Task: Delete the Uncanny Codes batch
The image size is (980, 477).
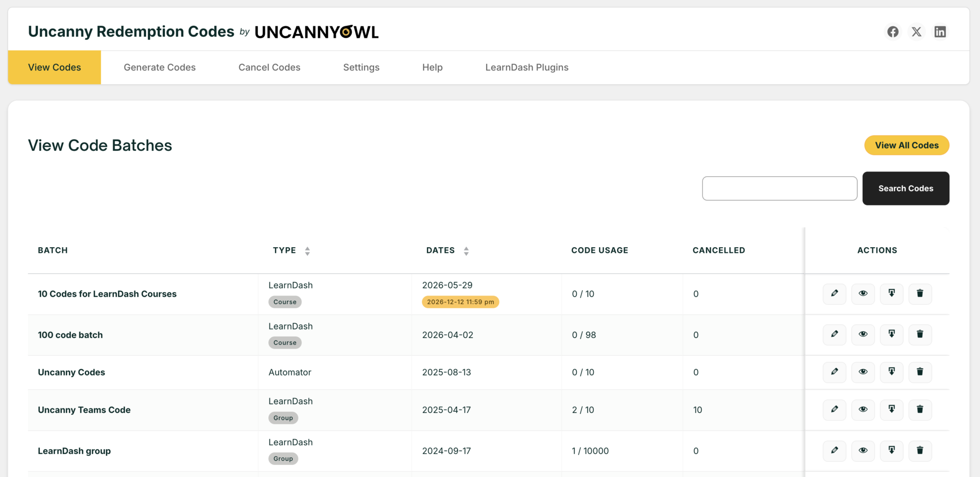Action: click(920, 372)
